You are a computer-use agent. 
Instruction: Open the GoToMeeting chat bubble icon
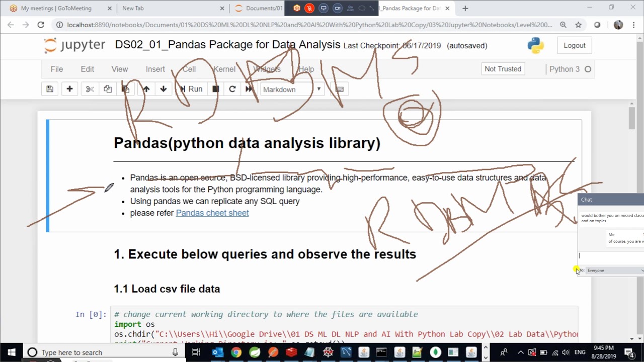(x=362, y=8)
